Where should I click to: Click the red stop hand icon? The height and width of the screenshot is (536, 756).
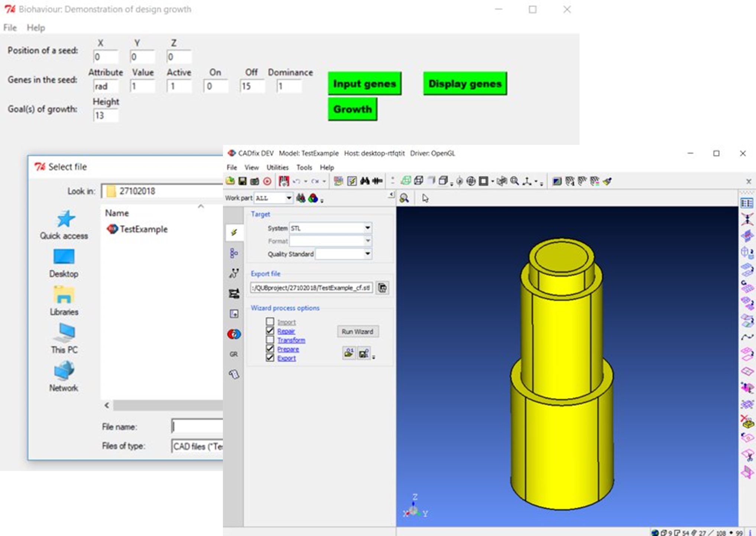(284, 181)
